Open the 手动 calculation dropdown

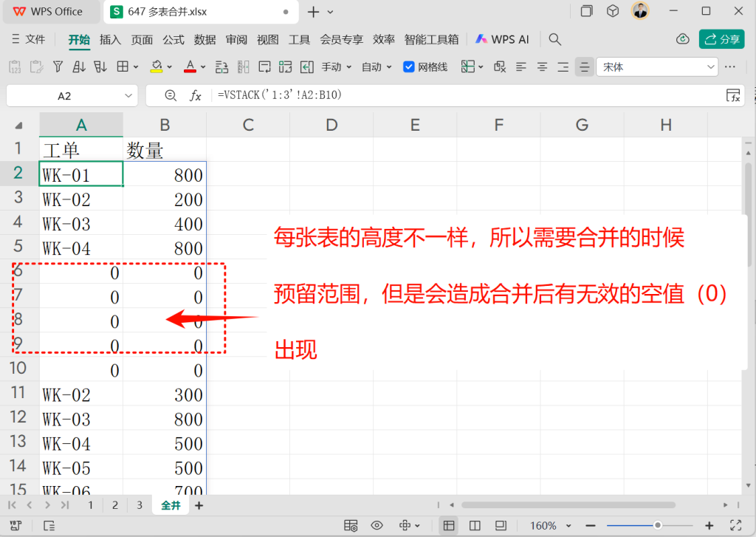pos(337,67)
